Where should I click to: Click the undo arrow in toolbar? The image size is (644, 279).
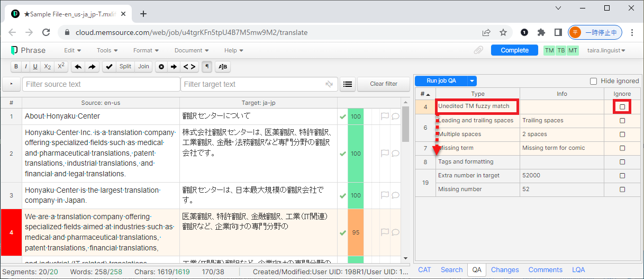coord(78,67)
